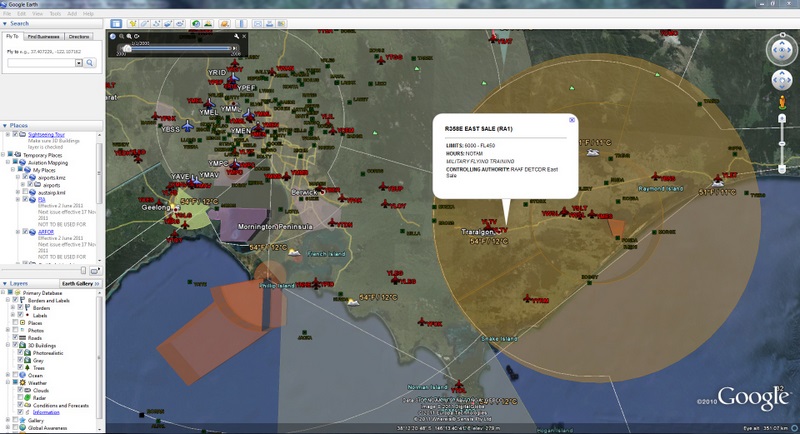The width and height of the screenshot is (800, 434).
Task: Toggle the historical imagery clock icon
Action: 196,23
